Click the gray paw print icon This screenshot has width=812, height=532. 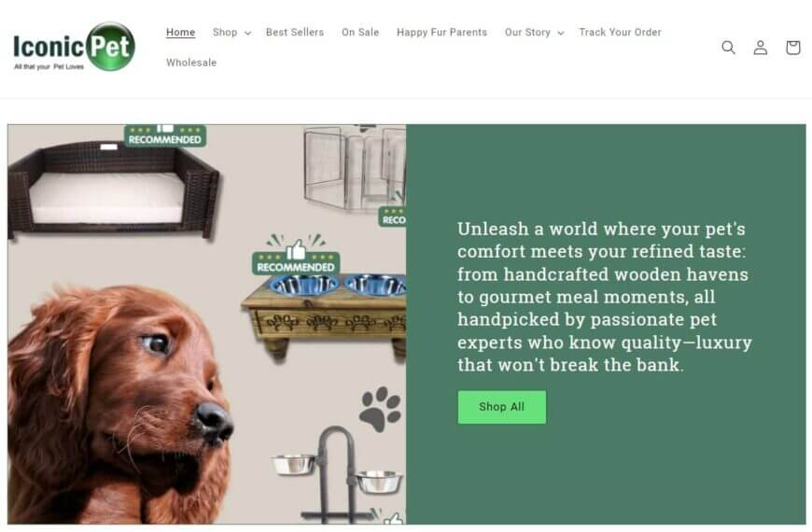click(x=380, y=409)
